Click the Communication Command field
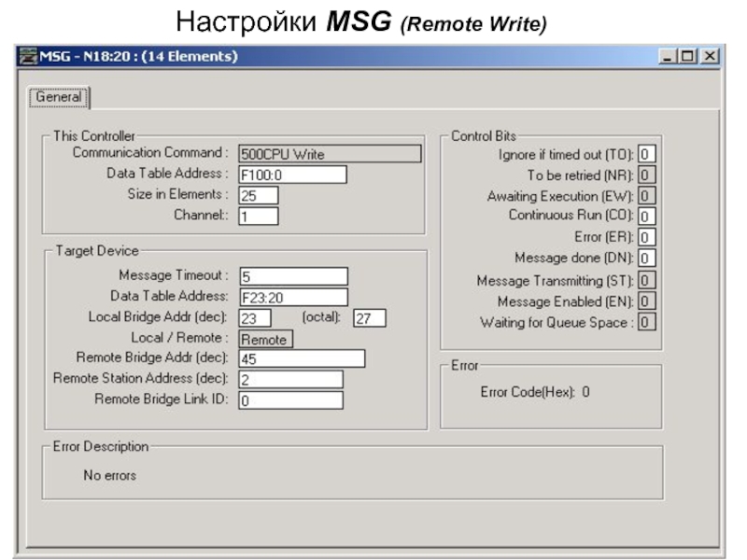The height and width of the screenshot is (560, 747). pyautogui.click(x=329, y=154)
